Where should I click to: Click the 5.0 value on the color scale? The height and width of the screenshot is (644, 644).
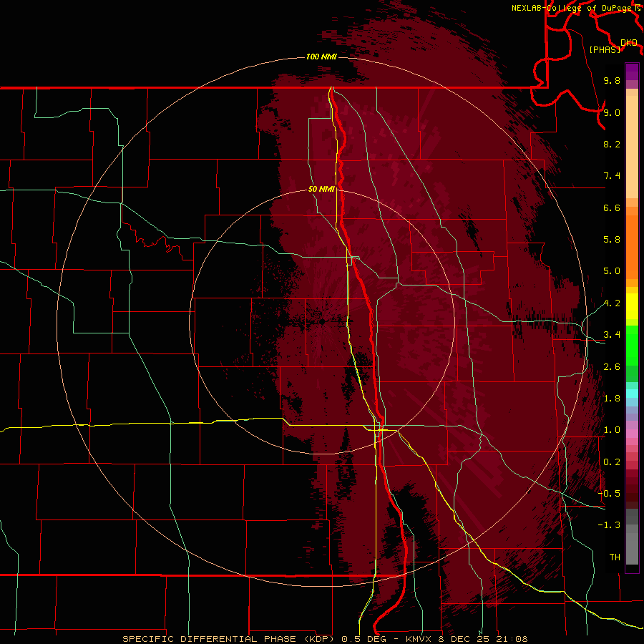pos(612,271)
